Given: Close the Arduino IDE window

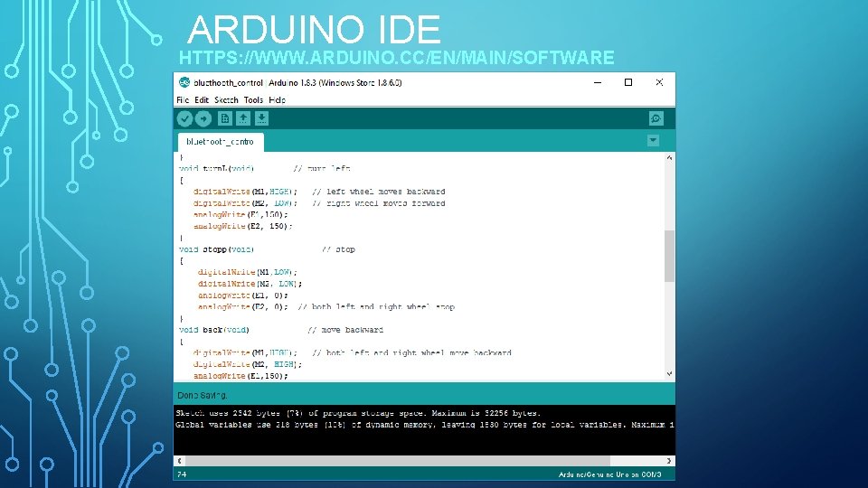Looking at the screenshot, I should (x=659, y=82).
